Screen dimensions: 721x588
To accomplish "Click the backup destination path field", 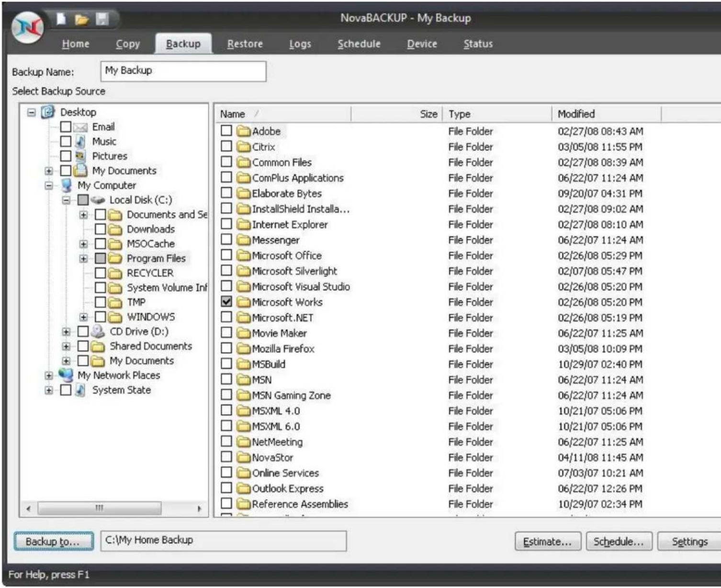I will [x=224, y=541].
